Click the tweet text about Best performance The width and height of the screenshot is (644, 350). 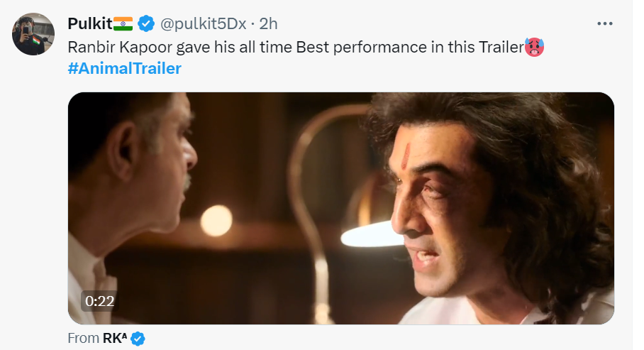[296, 47]
